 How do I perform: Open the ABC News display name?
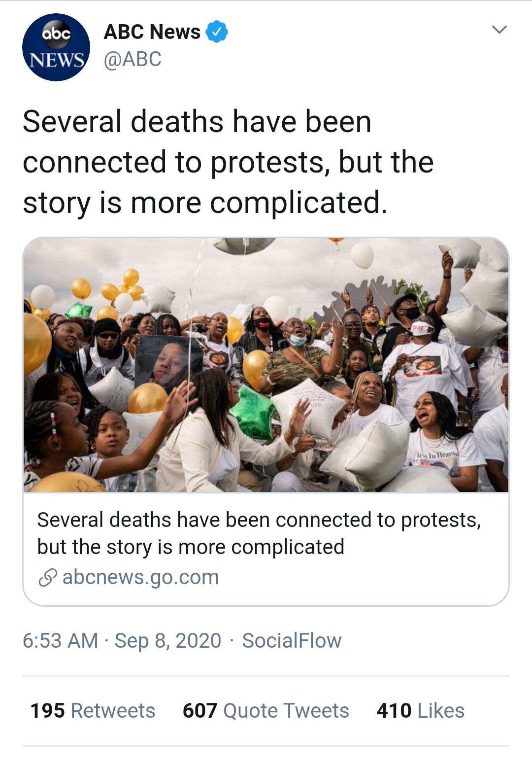pyautogui.click(x=152, y=32)
